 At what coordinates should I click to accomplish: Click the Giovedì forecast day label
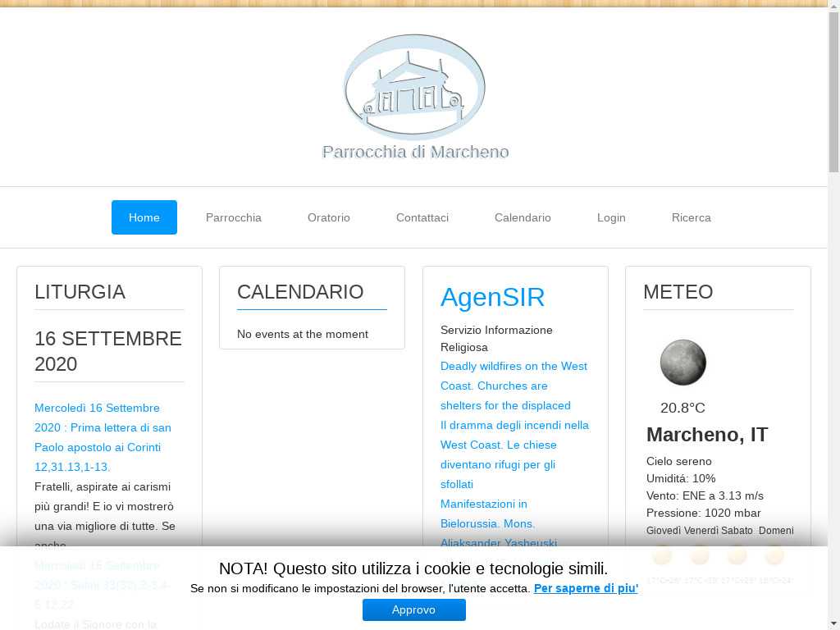click(x=664, y=531)
